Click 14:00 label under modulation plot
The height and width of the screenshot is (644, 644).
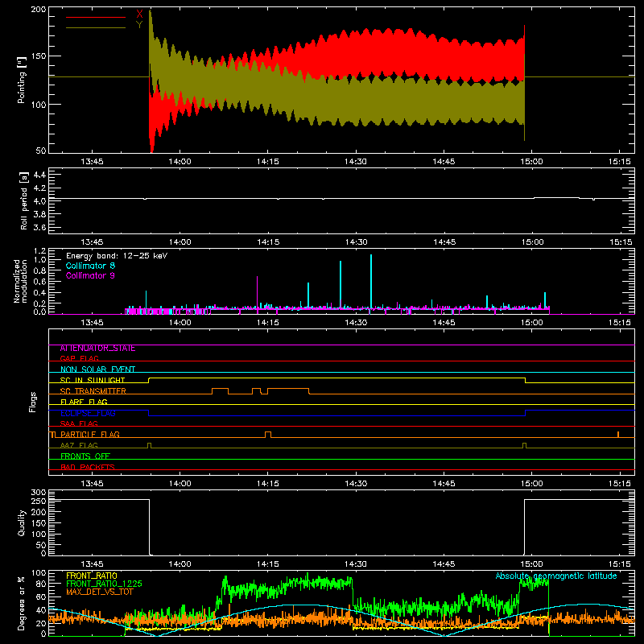pos(180,323)
